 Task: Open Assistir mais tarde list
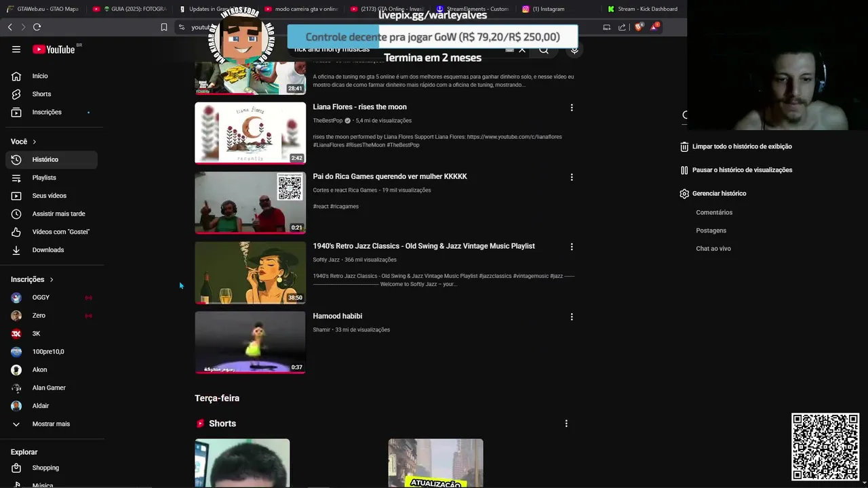point(52,213)
